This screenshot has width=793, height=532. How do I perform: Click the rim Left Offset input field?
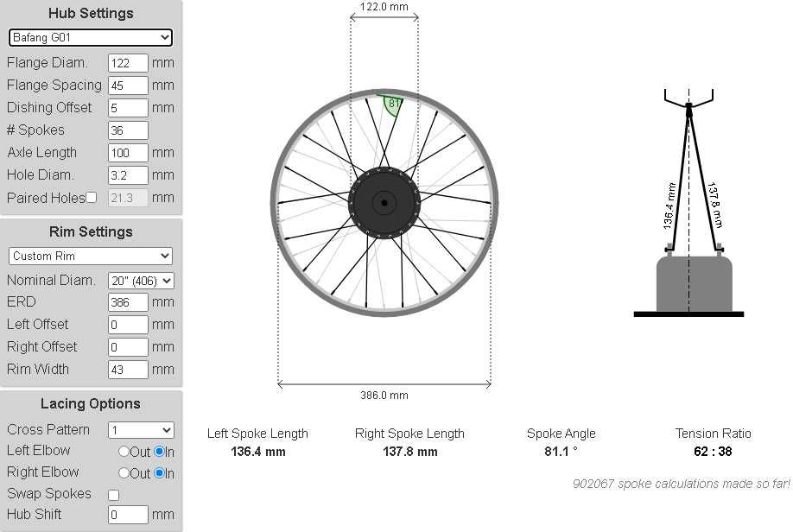[128, 325]
